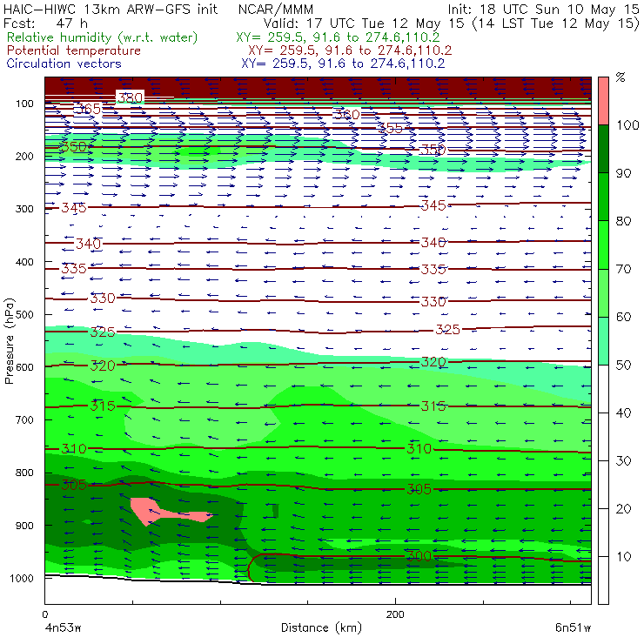Click the 'Pressure (hPa)' axis title
Image resolution: width=644 pixels, height=644 pixels.
pos(10,341)
